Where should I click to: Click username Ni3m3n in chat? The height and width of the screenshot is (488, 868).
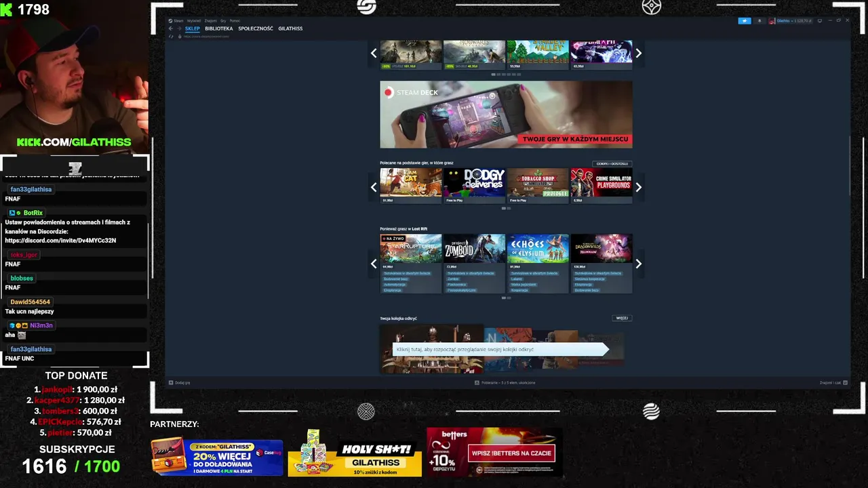click(41, 325)
